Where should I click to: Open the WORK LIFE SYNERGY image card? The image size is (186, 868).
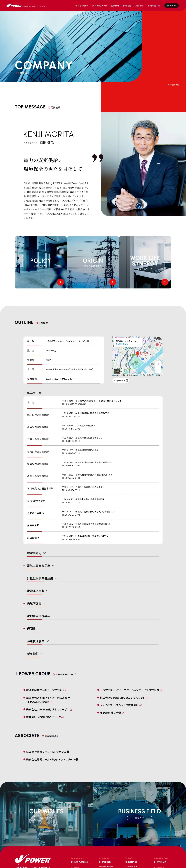pyautogui.click(x=145, y=262)
